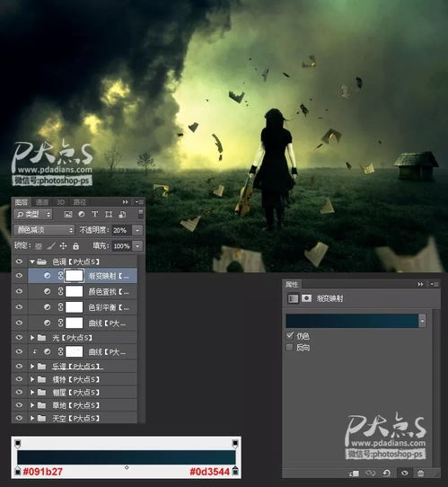This screenshot has height=487, width=448.
Task: Expand the 光 layer group
Action: click(32, 337)
